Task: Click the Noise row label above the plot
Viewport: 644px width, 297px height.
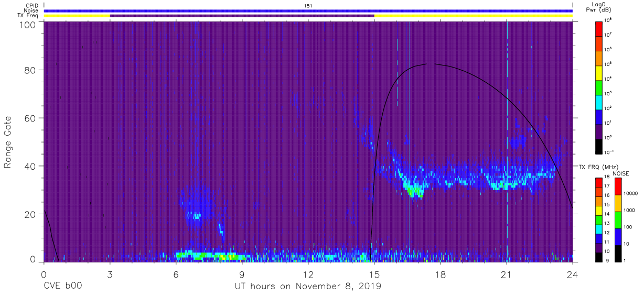Action: click(x=32, y=10)
